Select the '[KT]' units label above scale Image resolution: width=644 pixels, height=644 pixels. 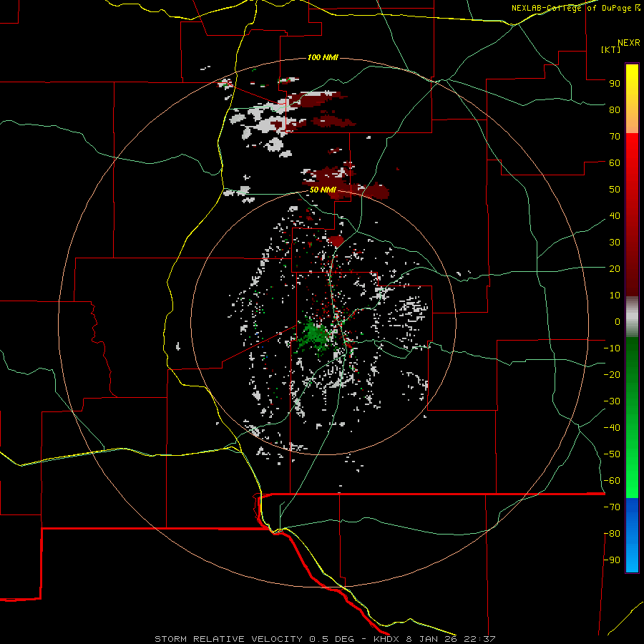click(x=611, y=49)
